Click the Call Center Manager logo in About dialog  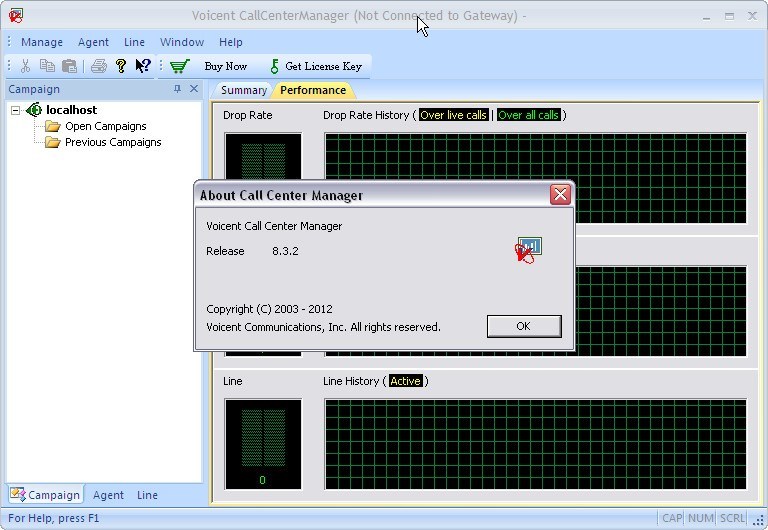point(528,250)
